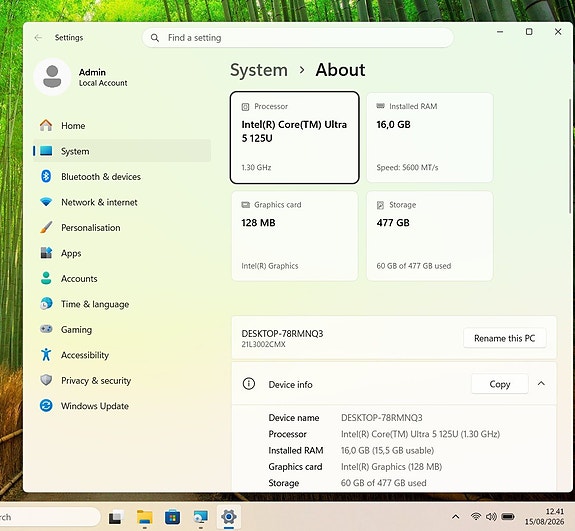The height and width of the screenshot is (531, 575).
Task: Open Bluetooth & devices settings
Action: (x=122, y=176)
